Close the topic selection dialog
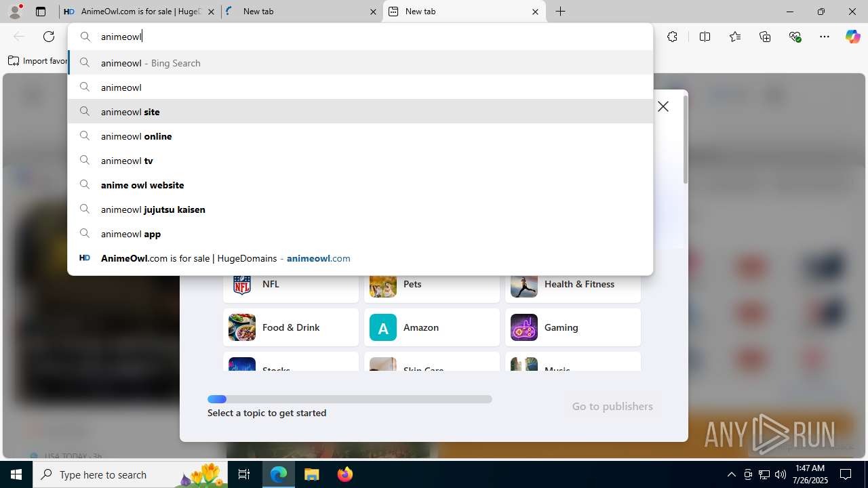This screenshot has height=488, width=868. pos(663,106)
